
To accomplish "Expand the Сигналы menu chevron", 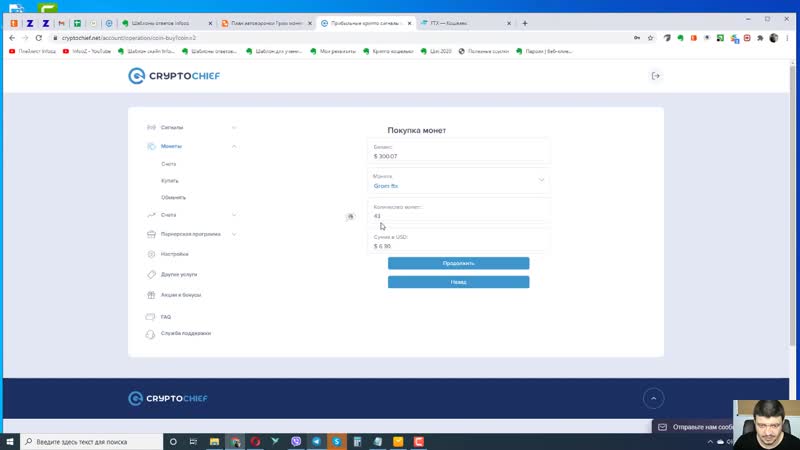I will point(234,128).
